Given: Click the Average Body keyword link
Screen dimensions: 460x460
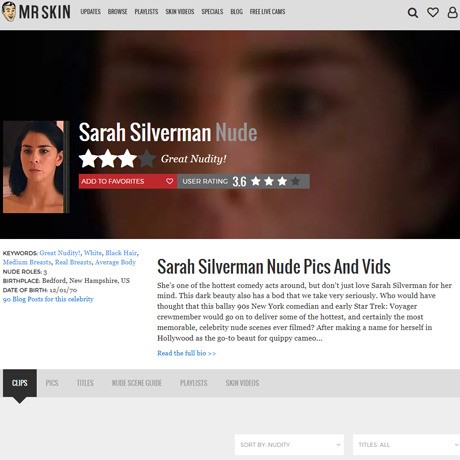Looking at the screenshot, I should point(115,262).
